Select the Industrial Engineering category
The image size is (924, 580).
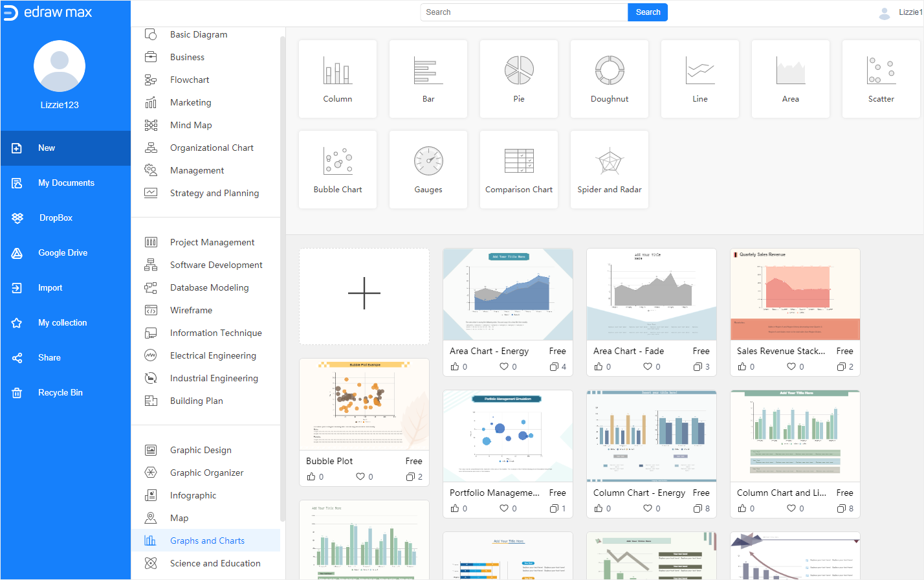click(206, 378)
